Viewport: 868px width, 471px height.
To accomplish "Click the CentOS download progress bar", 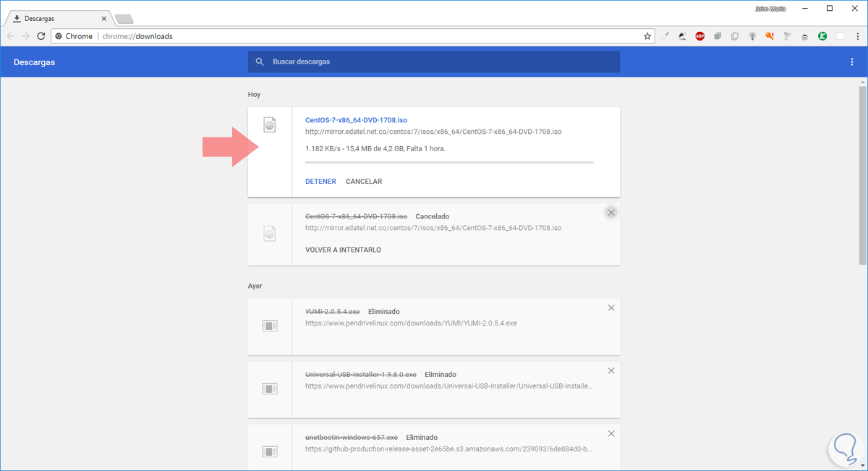I will [449, 163].
